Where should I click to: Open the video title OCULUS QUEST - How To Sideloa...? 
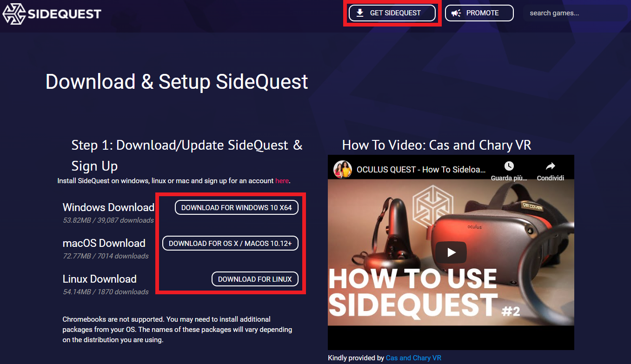coord(421,170)
